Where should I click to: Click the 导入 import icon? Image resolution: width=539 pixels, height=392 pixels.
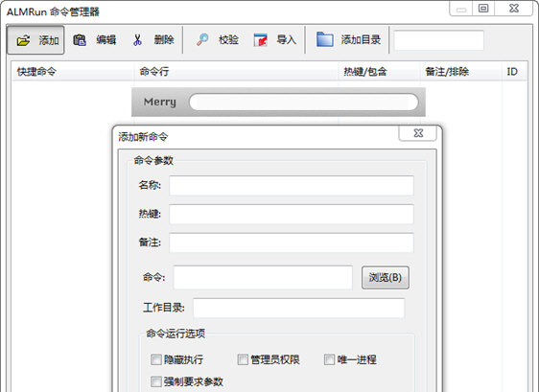click(260, 40)
